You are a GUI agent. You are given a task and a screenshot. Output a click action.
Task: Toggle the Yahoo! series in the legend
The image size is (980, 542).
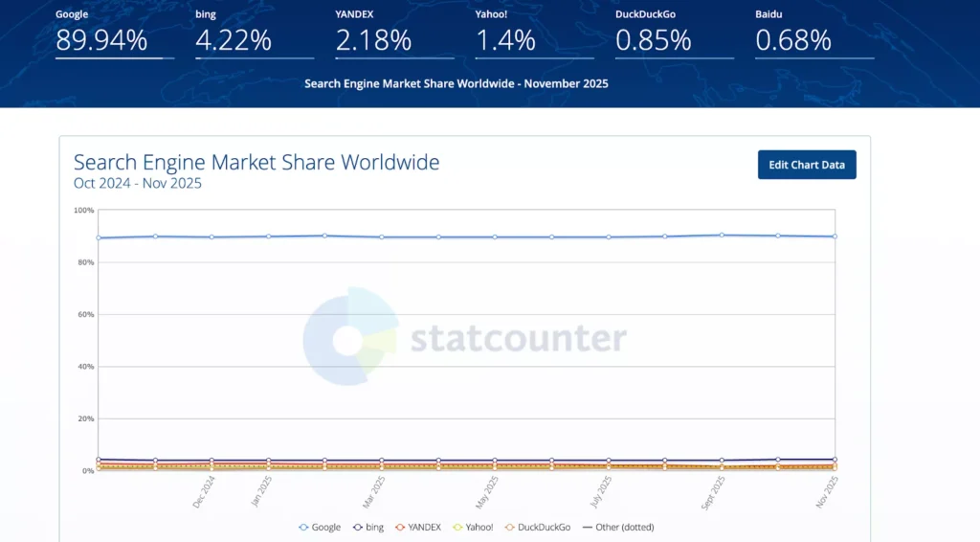(473, 527)
